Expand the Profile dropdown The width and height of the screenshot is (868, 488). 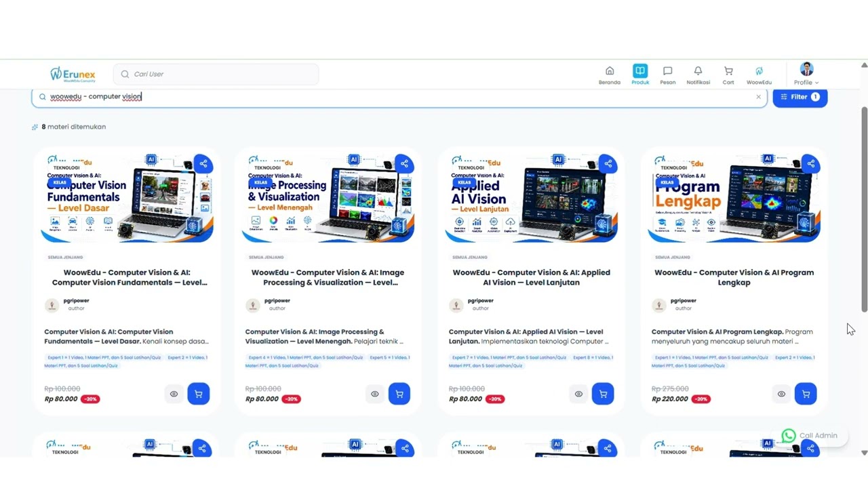coord(806,75)
